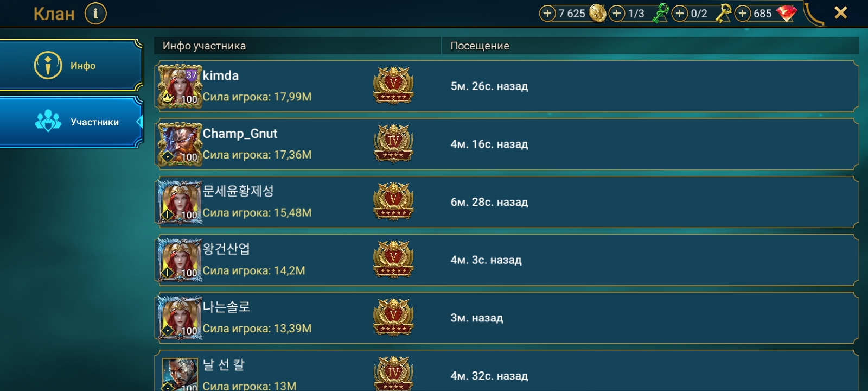Sort by the Инфо участника column header

(x=298, y=46)
